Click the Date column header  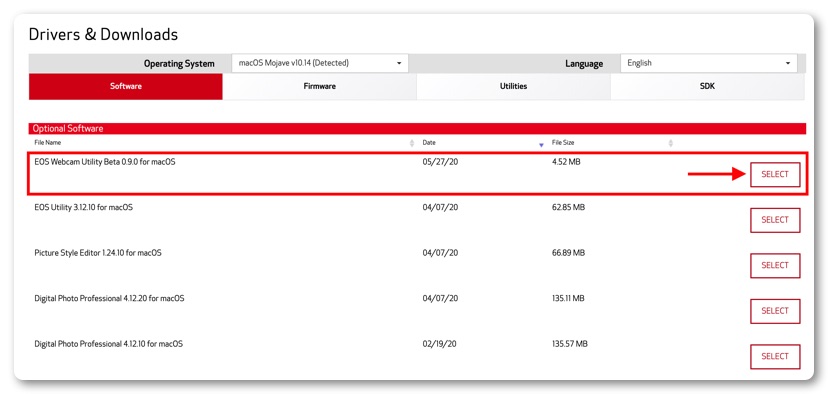pos(429,143)
